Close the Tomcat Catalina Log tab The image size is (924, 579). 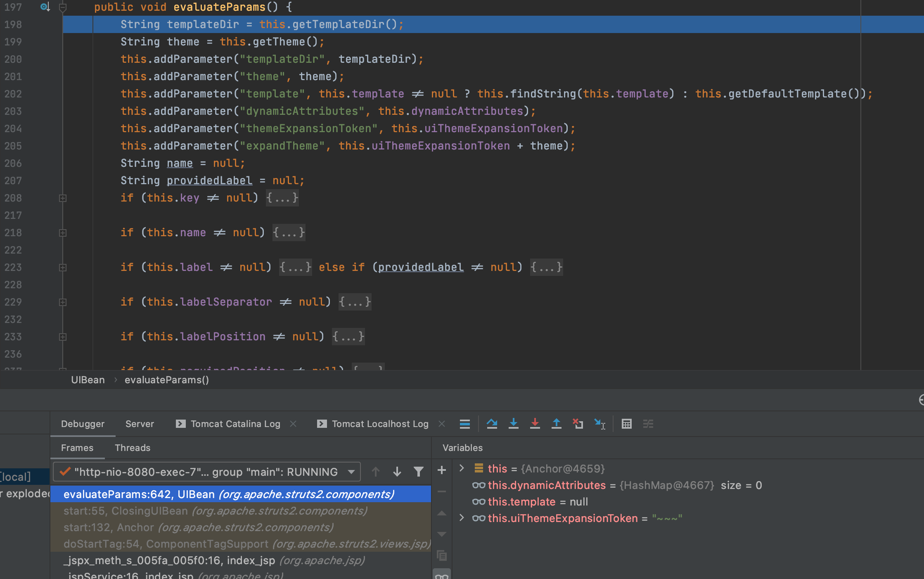293,424
